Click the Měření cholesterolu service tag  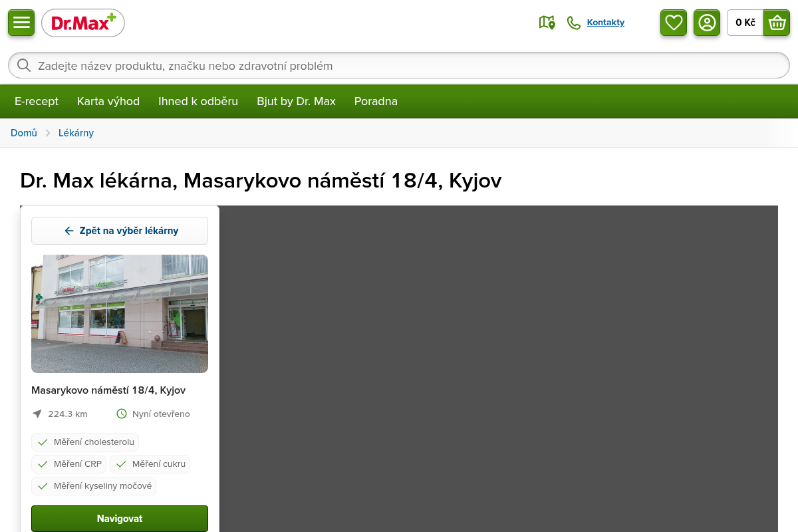coord(85,442)
